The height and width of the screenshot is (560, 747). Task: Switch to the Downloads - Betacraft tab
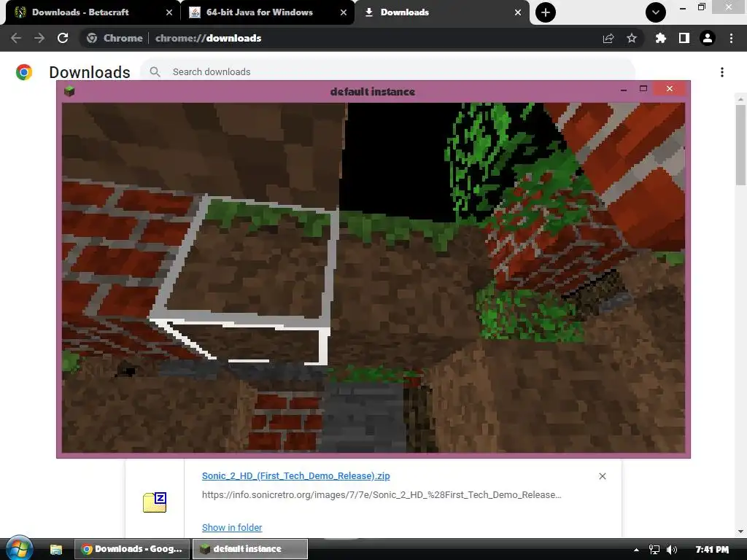(x=90, y=12)
